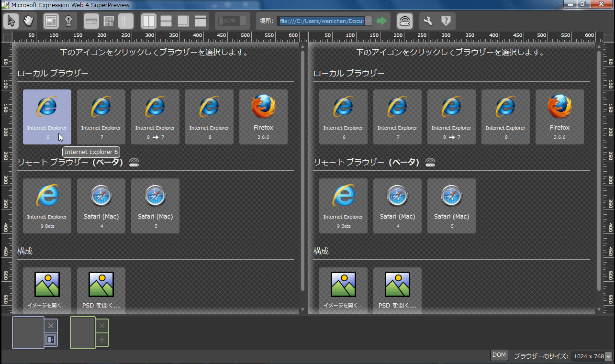The image size is (615, 364).
Task: Select the green-bordered browser thumbnail slot
Action: [x=83, y=332]
